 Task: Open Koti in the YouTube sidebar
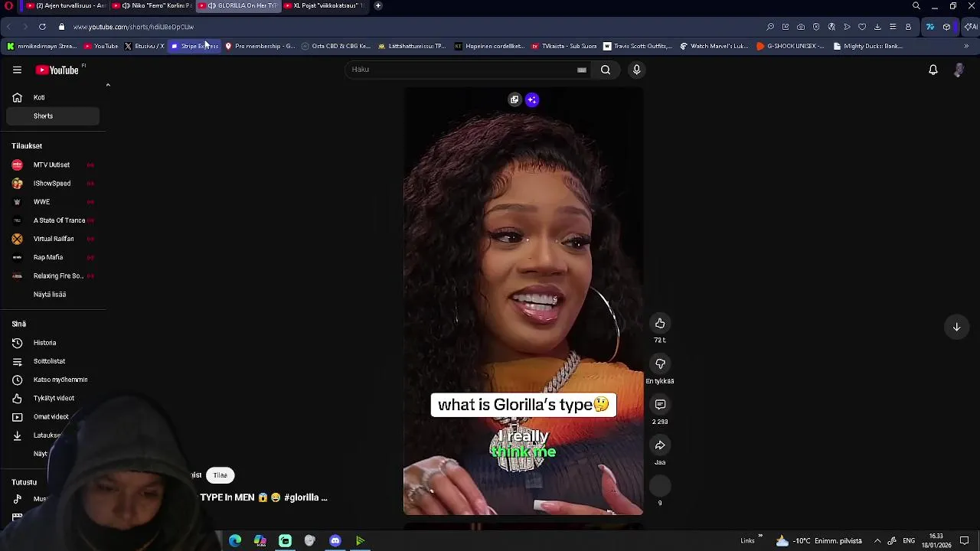pyautogui.click(x=52, y=98)
